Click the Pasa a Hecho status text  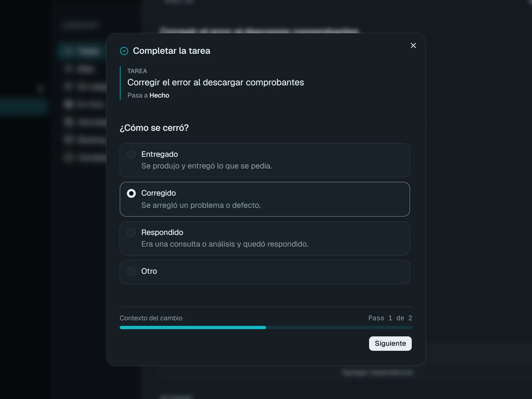pos(148,95)
